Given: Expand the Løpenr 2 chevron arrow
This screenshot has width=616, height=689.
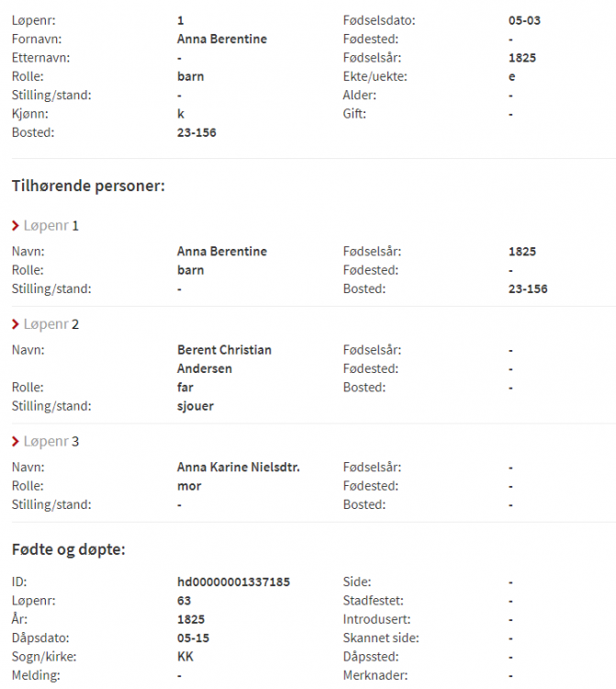Looking at the screenshot, I should point(16,324).
